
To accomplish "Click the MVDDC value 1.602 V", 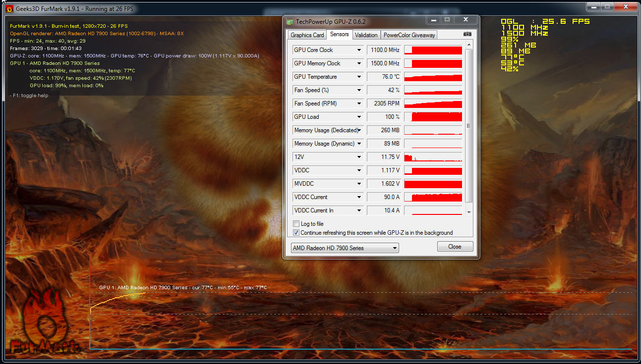I will 384,184.
